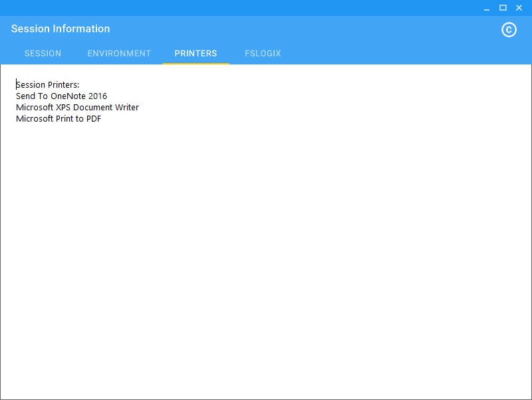Viewport: 532px width, 400px height.
Task: Click 'Microsoft XPS Document Writer' entry
Action: 77,108
